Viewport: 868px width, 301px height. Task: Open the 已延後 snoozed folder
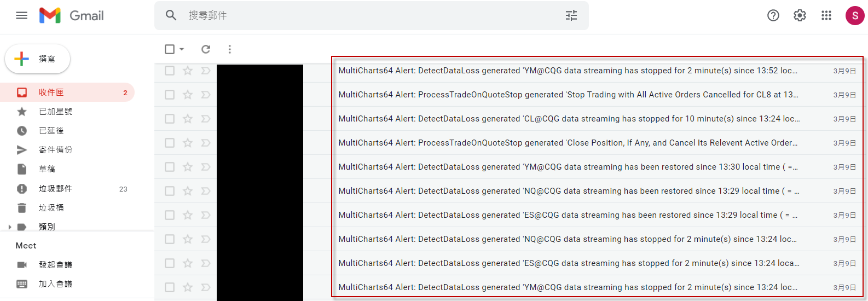67,131
